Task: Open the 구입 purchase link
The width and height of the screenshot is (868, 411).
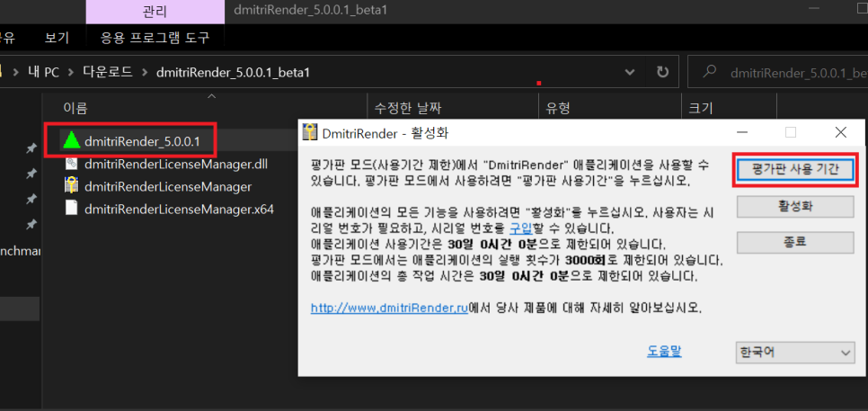Action: pos(520,228)
